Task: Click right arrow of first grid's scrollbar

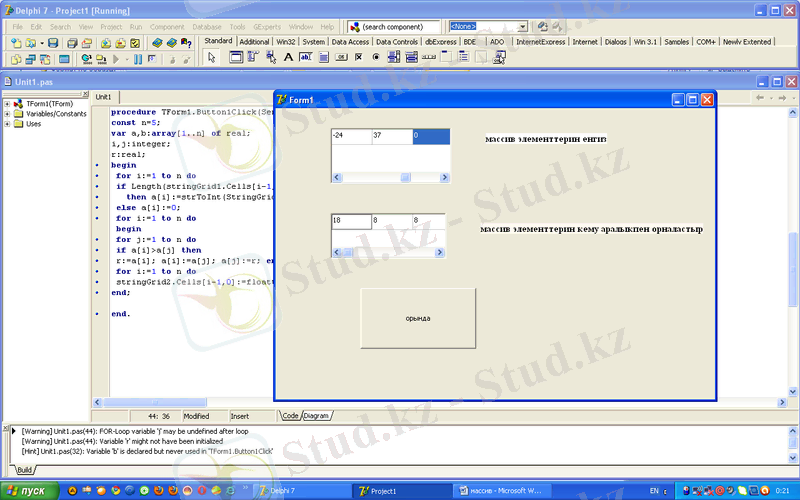Action: click(444, 178)
